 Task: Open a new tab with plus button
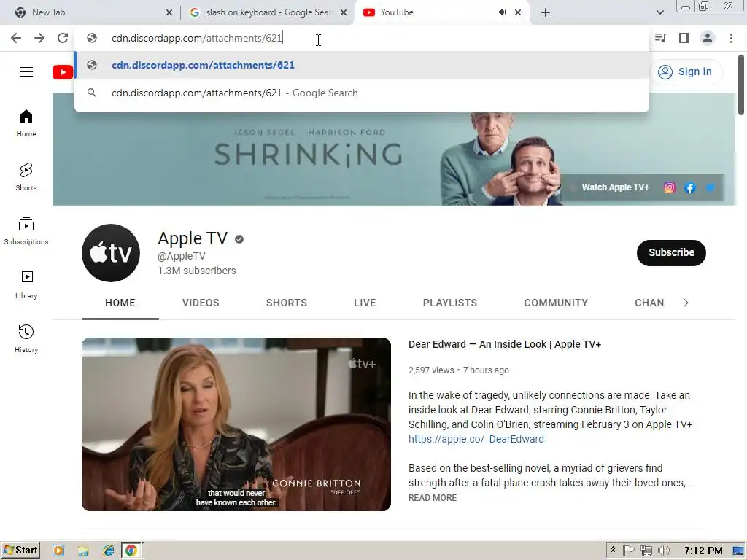pos(546,12)
